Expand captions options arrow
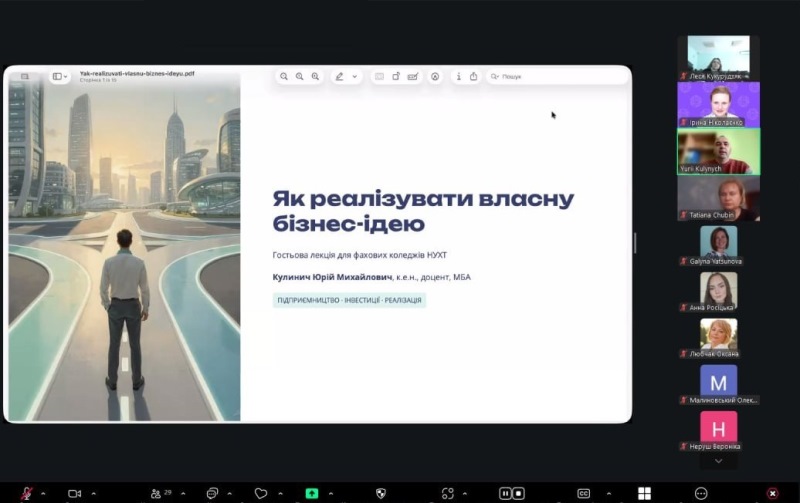The height and width of the screenshot is (503, 800). coord(609,493)
